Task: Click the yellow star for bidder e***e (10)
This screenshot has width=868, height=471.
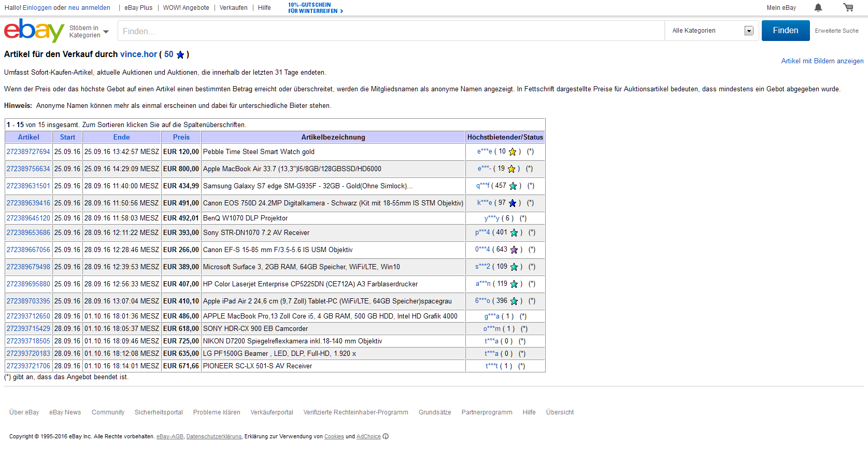Action: tap(513, 152)
